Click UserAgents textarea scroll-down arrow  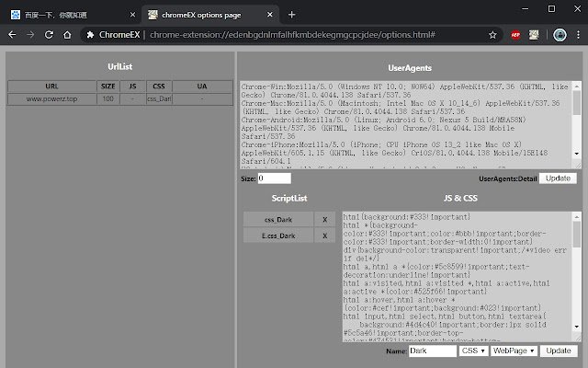tap(577, 154)
